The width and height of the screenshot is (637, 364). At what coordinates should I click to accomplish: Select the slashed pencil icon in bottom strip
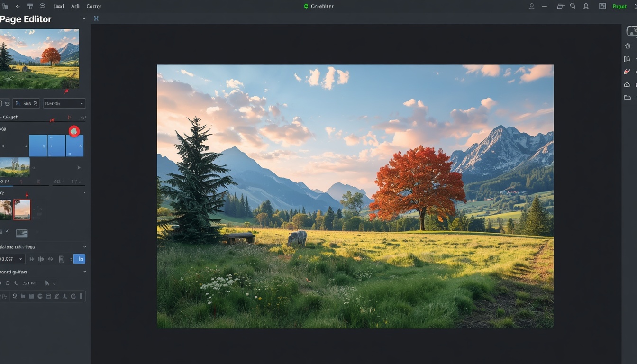point(56,296)
